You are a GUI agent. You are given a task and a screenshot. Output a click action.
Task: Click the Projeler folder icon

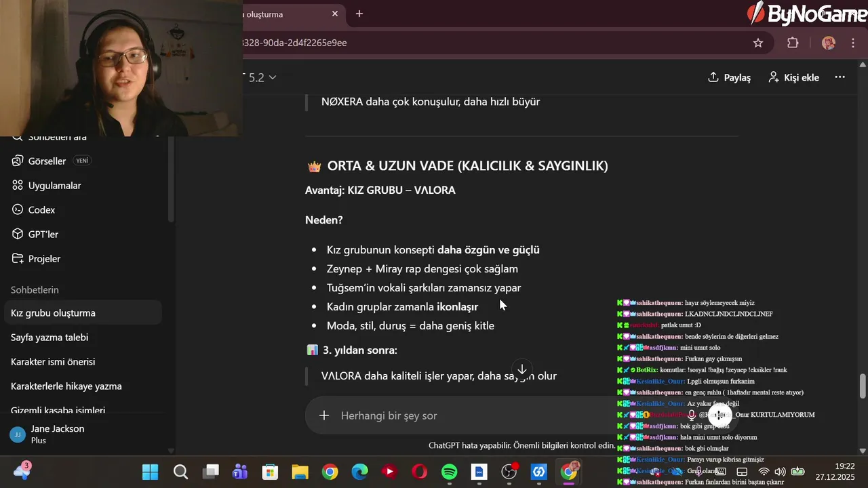(18, 258)
